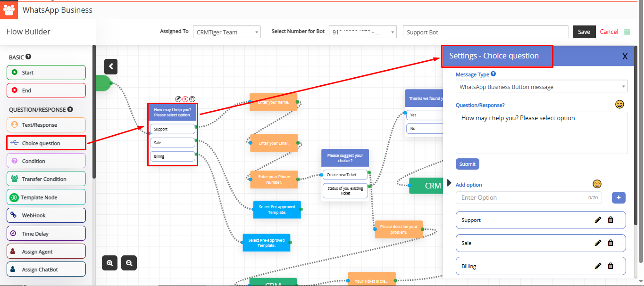The image size is (644, 286).
Task: Click the bot name field containing Support Bot
Action: point(485,32)
